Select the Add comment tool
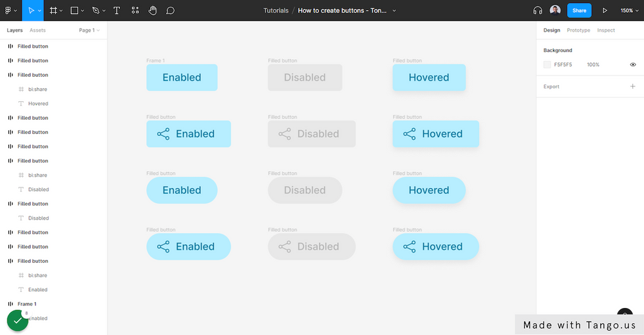644x335 pixels. [x=171, y=11]
